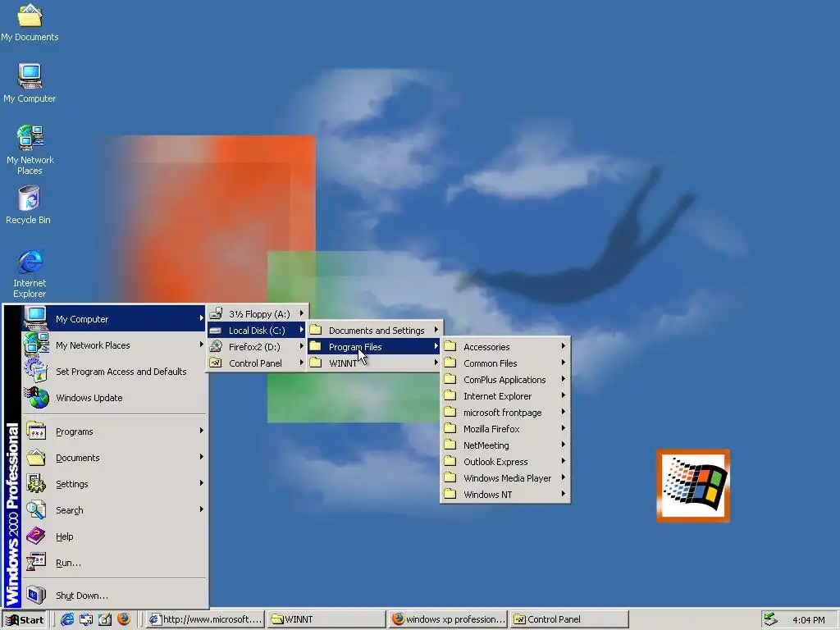The image size is (840, 630).
Task: Open the Mozilla Firefox folder
Action: tap(505, 428)
